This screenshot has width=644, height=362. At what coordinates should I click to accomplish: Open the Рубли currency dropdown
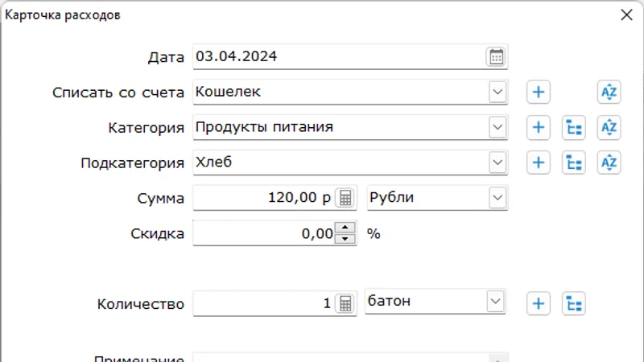pyautogui.click(x=497, y=197)
